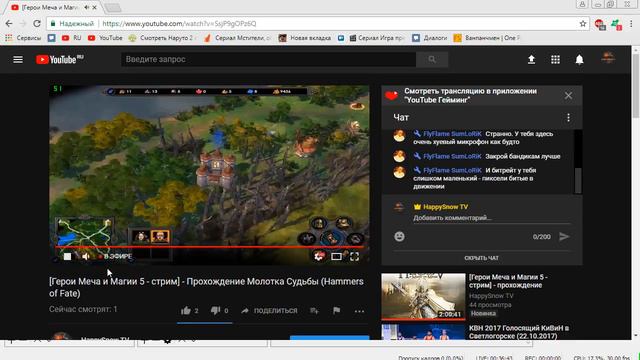This screenshot has width=640, height=360.
Task: Go back in browser
Action: tap(9, 24)
